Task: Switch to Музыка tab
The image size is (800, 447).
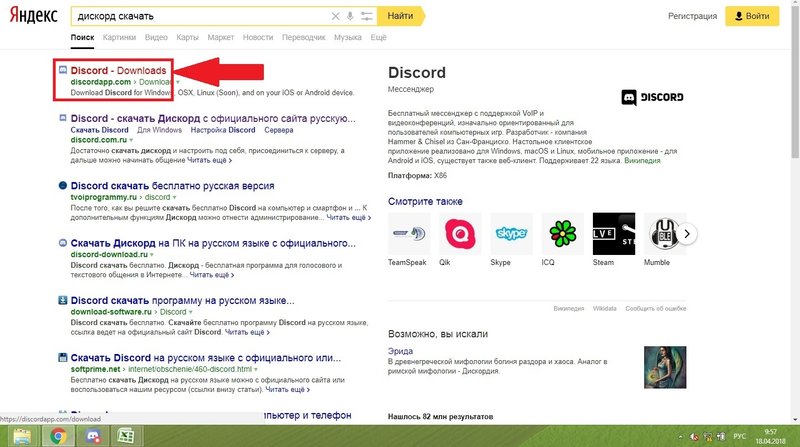Action: tap(347, 37)
